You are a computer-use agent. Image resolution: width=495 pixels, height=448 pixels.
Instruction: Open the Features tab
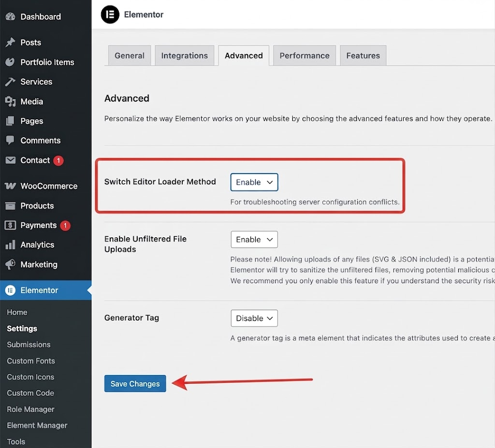[x=363, y=56]
